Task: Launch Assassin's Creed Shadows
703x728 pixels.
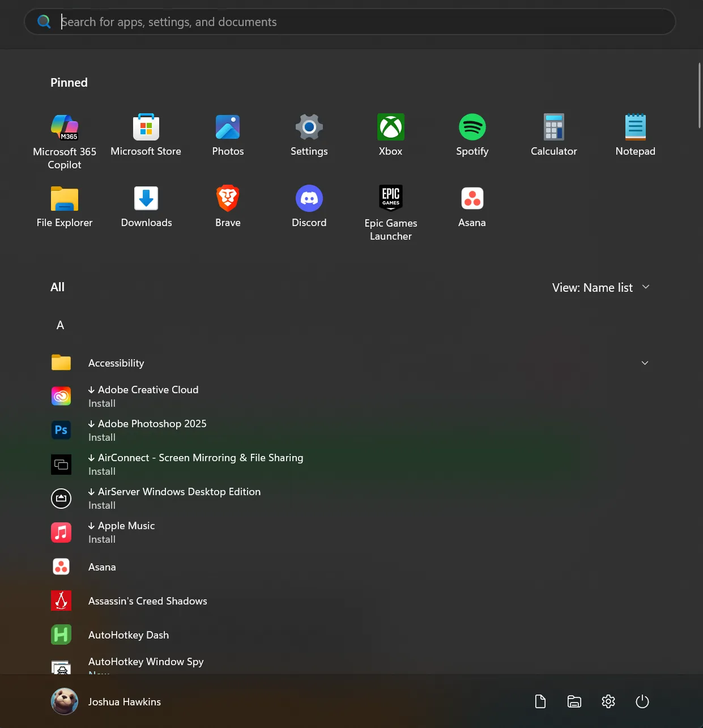Action: click(147, 601)
